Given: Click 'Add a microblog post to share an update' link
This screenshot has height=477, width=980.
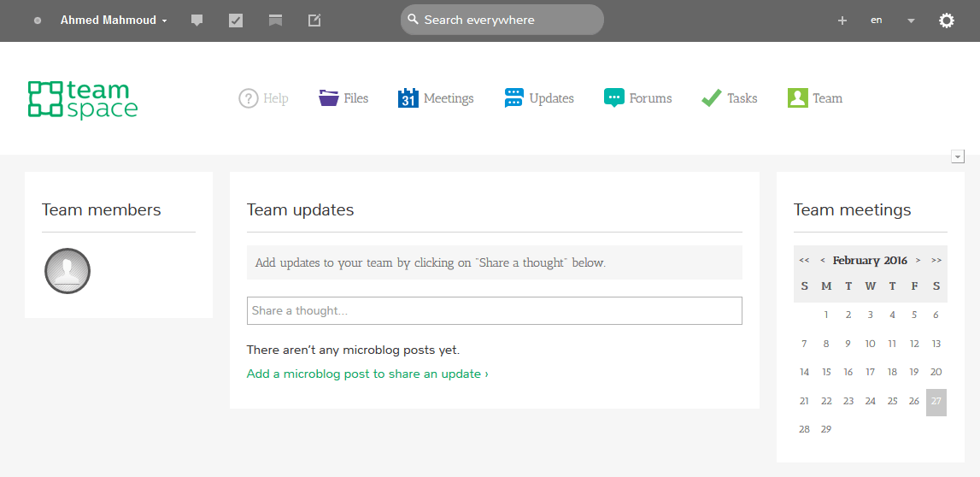Looking at the screenshot, I should pos(367,374).
